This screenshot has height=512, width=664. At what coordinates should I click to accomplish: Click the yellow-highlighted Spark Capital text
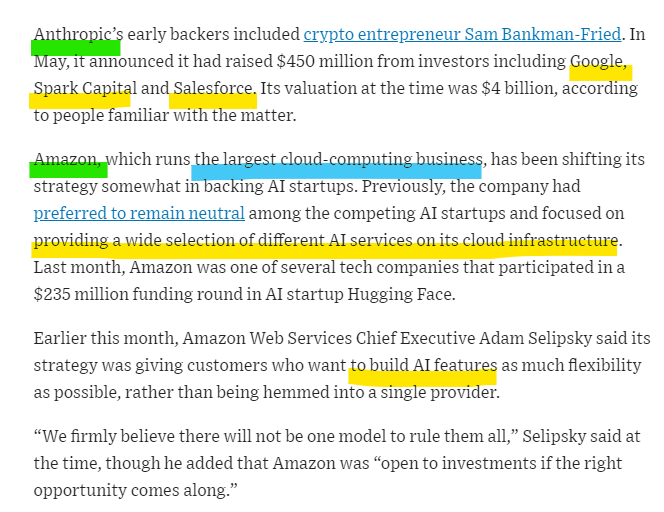(x=85, y=88)
